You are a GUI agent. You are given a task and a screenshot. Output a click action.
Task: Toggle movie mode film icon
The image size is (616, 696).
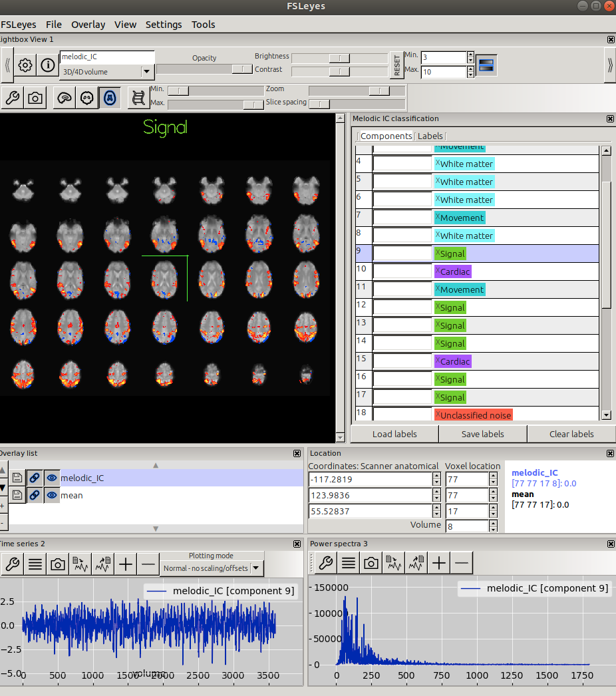coord(138,98)
